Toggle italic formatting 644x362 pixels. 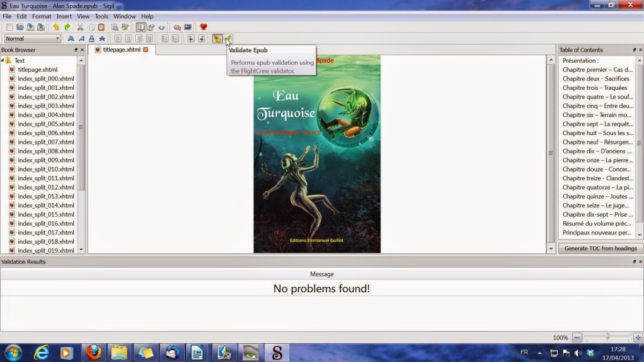(x=81, y=38)
